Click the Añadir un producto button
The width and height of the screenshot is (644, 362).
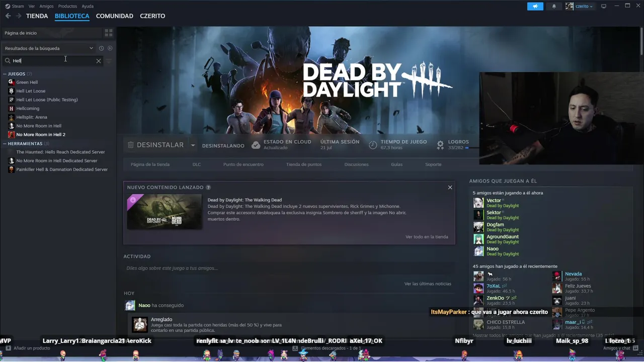tap(28, 348)
